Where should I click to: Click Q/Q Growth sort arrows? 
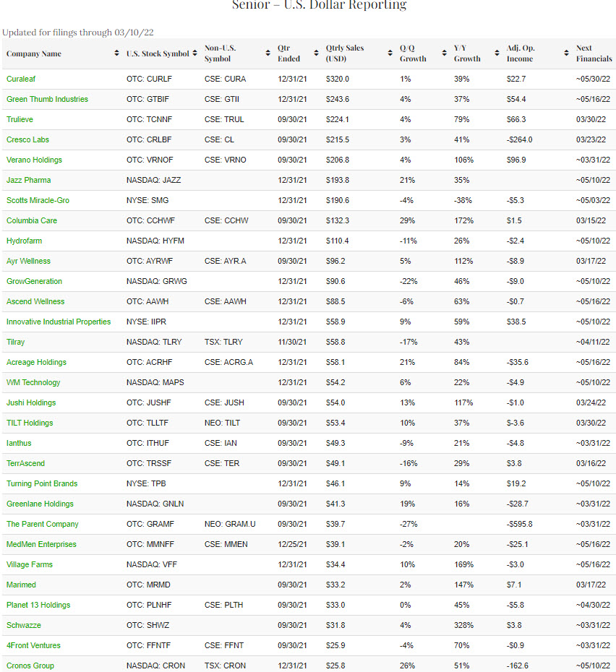pos(444,54)
